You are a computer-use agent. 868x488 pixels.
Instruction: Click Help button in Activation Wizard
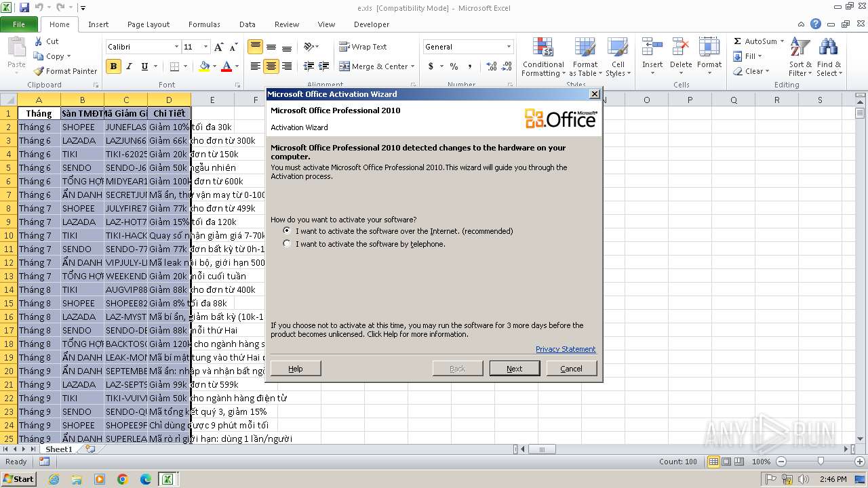point(296,369)
